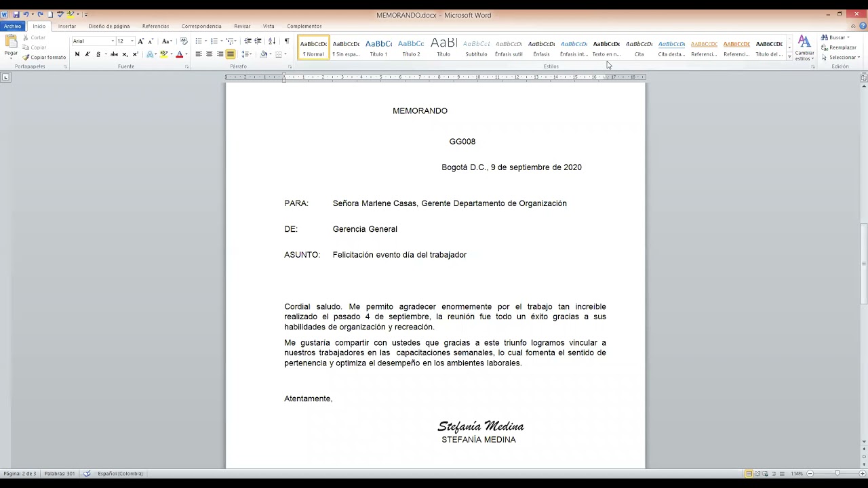
Task: Apply the Subtítulo style
Action: pos(476,47)
